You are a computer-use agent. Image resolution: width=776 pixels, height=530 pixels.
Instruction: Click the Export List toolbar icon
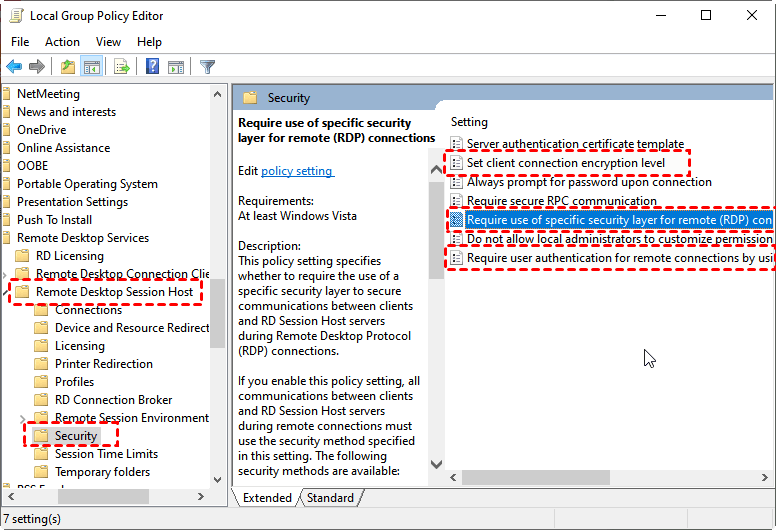121,66
